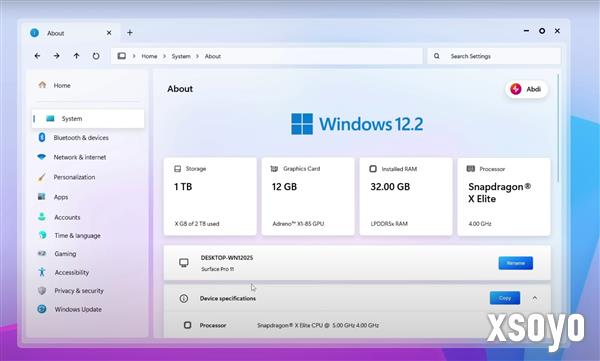This screenshot has height=361, width=600.
Task: Click the Gaming controller icon
Action: click(42, 253)
